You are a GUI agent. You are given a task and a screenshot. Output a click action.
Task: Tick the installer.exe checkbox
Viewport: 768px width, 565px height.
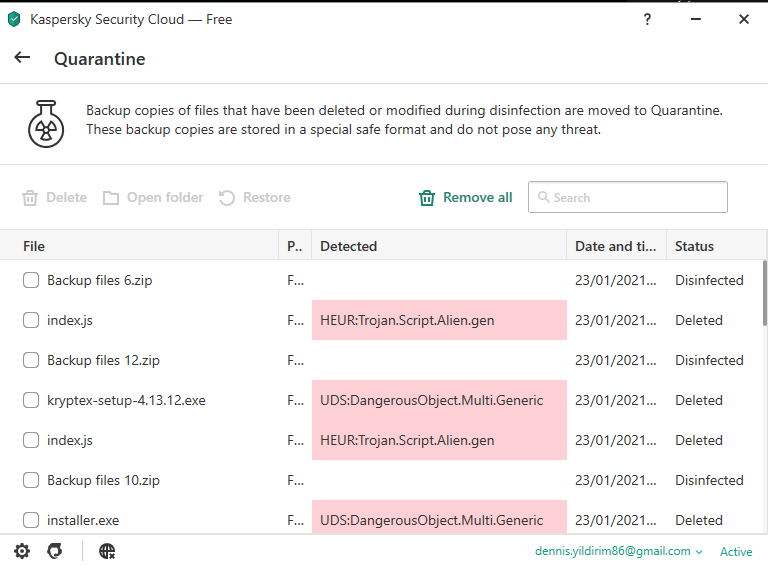coord(31,521)
